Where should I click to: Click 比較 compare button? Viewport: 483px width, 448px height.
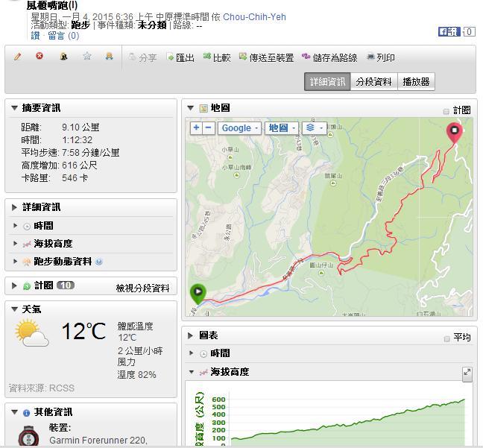click(217, 57)
